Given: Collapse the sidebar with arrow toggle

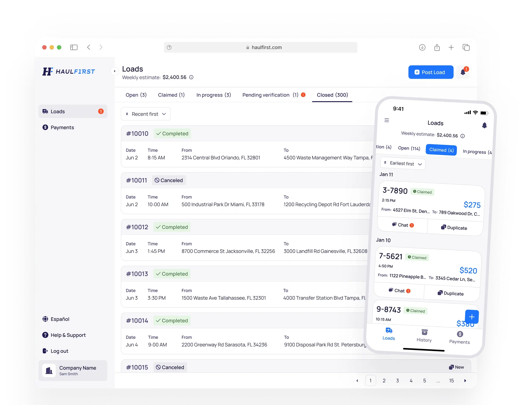Looking at the screenshot, I should pos(114,71).
